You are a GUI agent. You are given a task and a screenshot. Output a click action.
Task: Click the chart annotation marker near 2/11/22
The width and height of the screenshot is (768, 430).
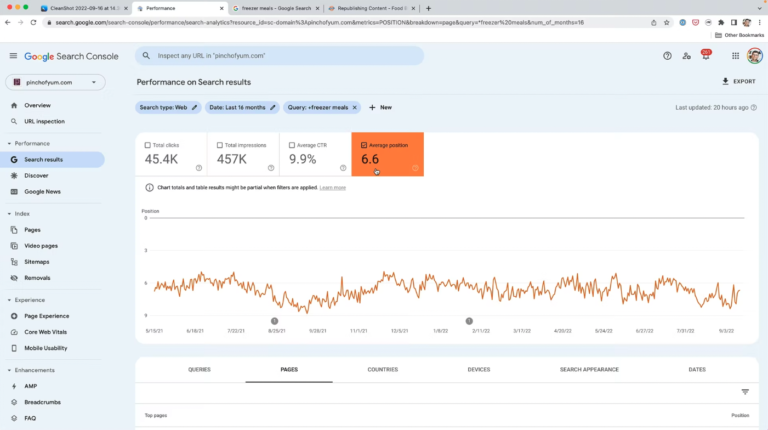469,321
